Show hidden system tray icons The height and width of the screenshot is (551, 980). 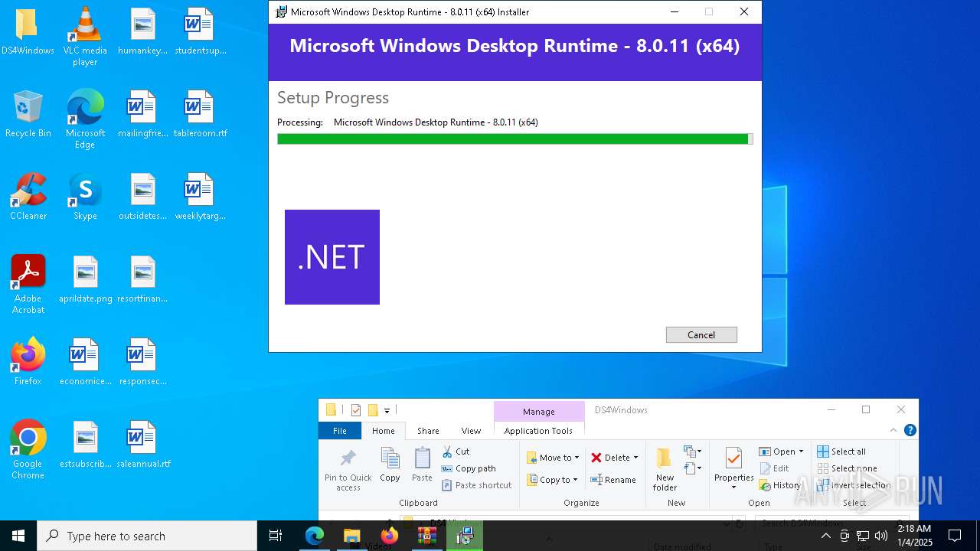tap(825, 536)
